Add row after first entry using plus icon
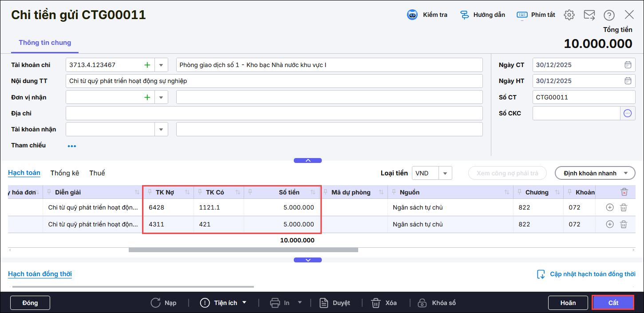The width and height of the screenshot is (644, 313). click(610, 207)
